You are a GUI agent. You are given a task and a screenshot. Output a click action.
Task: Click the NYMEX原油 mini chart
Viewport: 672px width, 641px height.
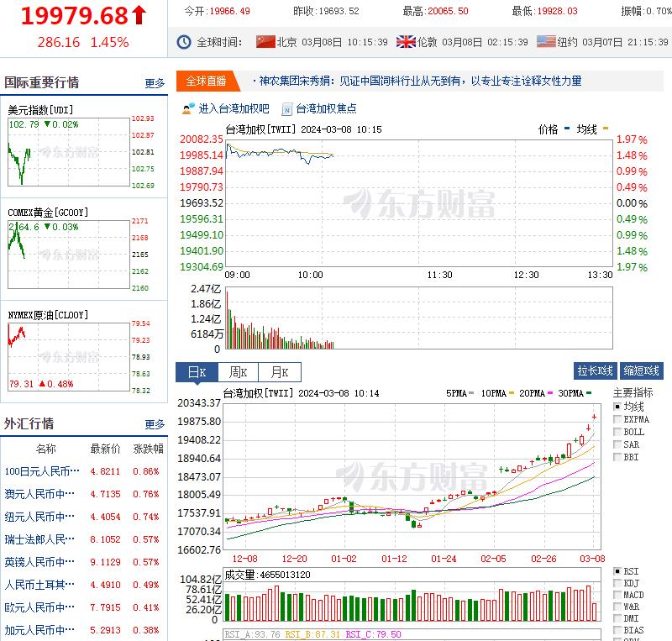(69, 357)
